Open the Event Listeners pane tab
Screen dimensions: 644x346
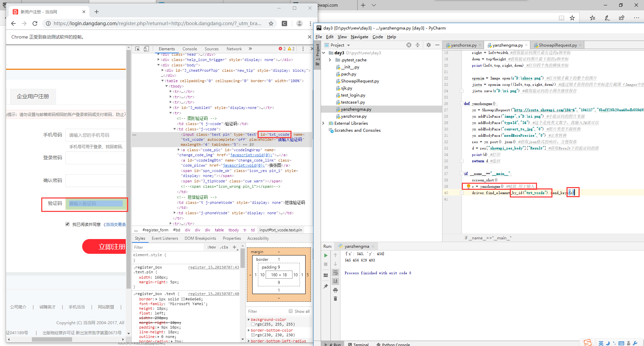[x=165, y=238]
